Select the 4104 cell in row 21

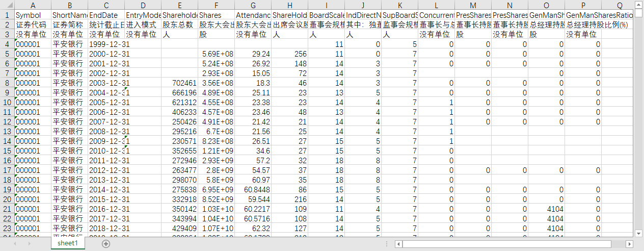(546, 209)
